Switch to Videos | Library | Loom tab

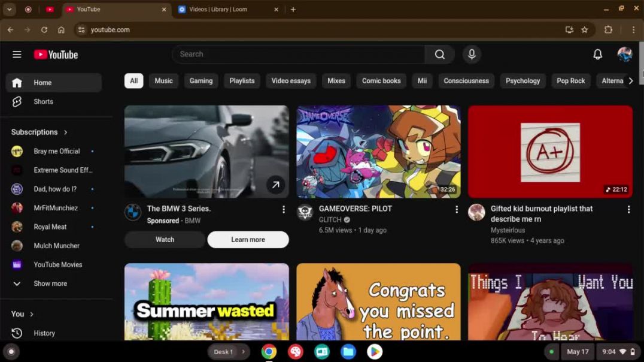pyautogui.click(x=229, y=9)
